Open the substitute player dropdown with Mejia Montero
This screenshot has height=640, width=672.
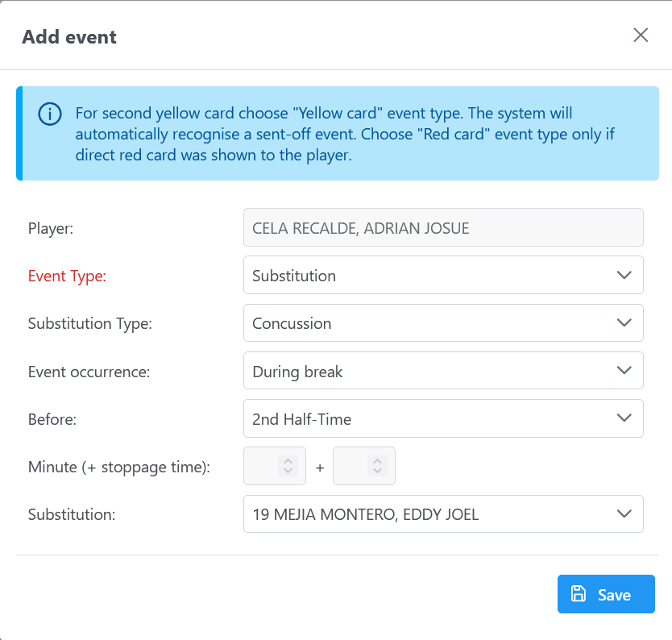442,513
